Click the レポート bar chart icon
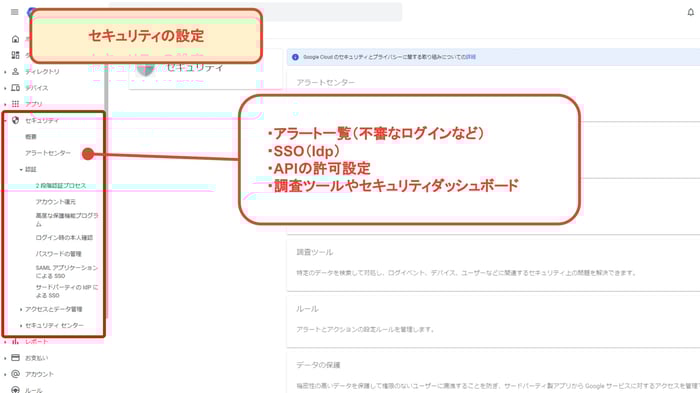 click(x=15, y=341)
